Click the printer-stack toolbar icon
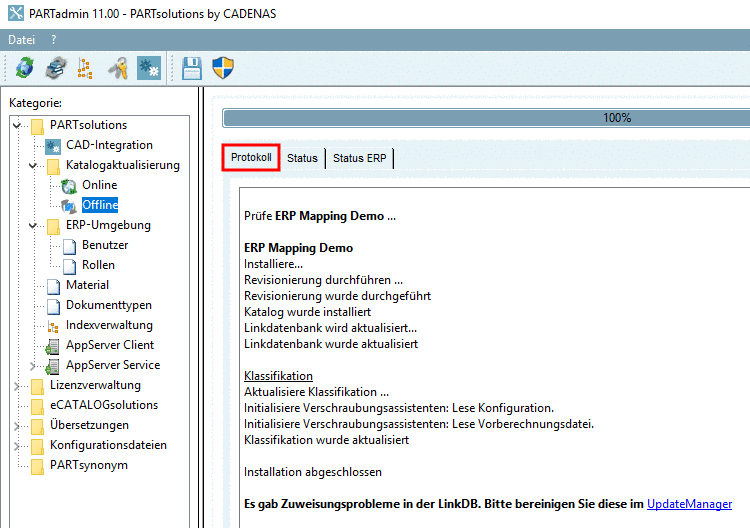 click(56, 67)
